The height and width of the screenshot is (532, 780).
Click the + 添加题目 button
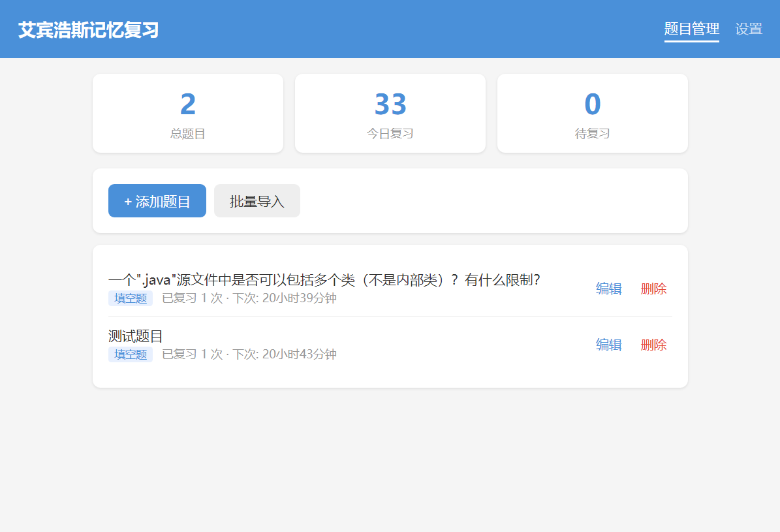157,200
